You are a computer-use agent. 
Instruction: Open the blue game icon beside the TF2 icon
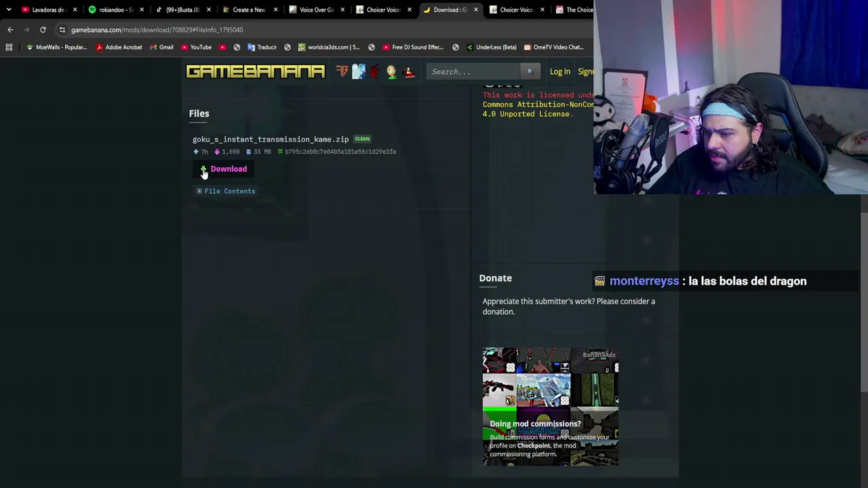click(358, 71)
